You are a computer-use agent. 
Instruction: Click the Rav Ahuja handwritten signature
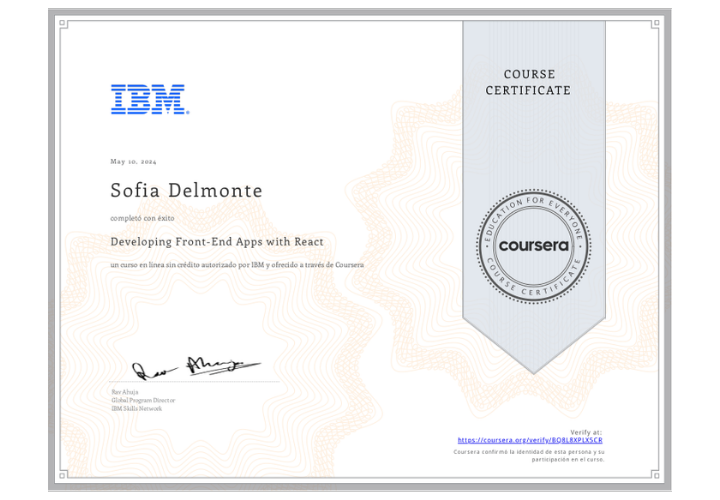(x=197, y=367)
